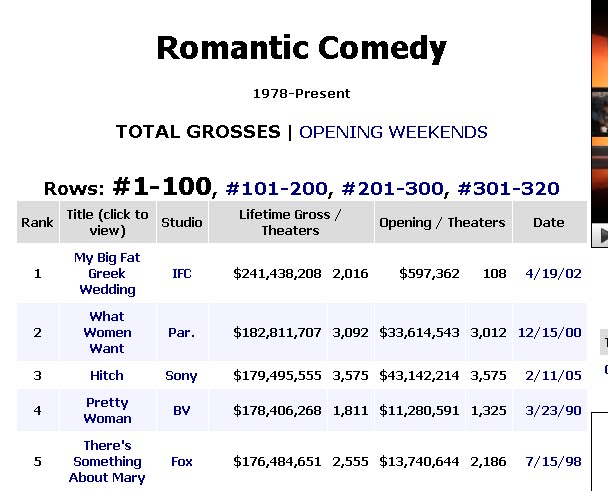Sort by the Lifetime Gross / Theaters header

290,222
